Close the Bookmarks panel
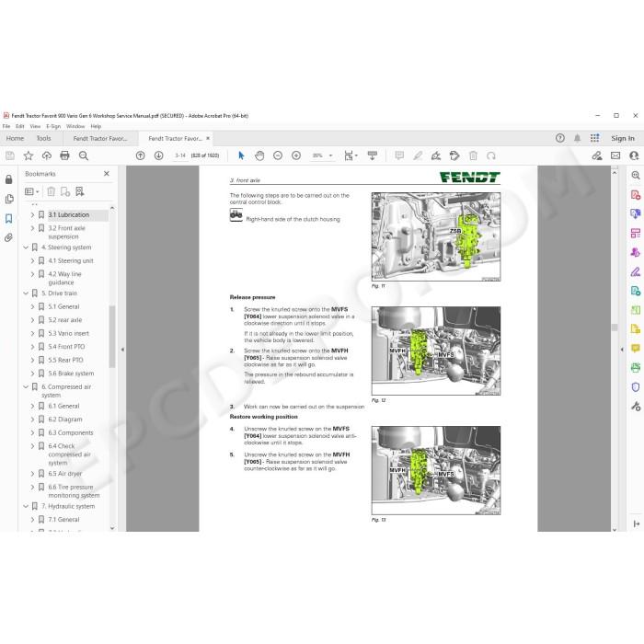Image resolution: width=644 pixels, height=644 pixels. click(107, 174)
